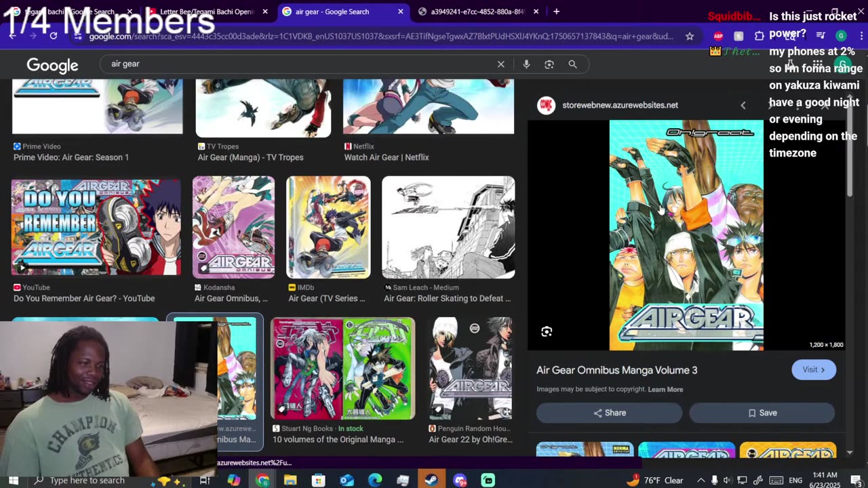Image resolution: width=868 pixels, height=488 pixels.
Task: Open IMDb Air Gear TV Series thumbnail
Action: pyautogui.click(x=328, y=227)
